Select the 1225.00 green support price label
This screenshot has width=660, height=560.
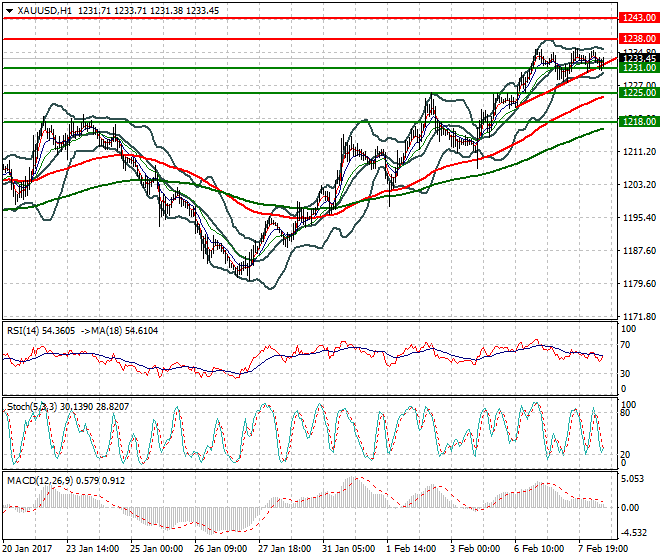pos(639,93)
